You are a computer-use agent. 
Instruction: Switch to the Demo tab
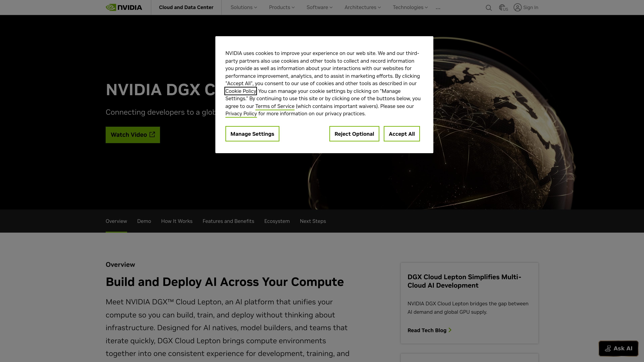pos(144,221)
